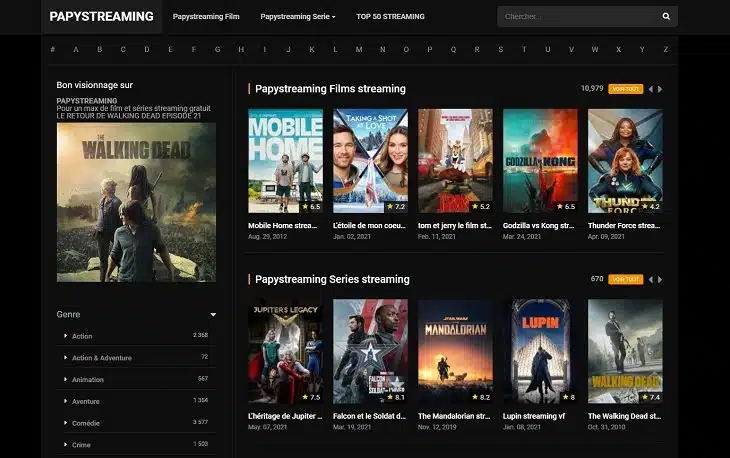
Task: Open The Walking Dead sidebar banner image
Action: pos(136,202)
